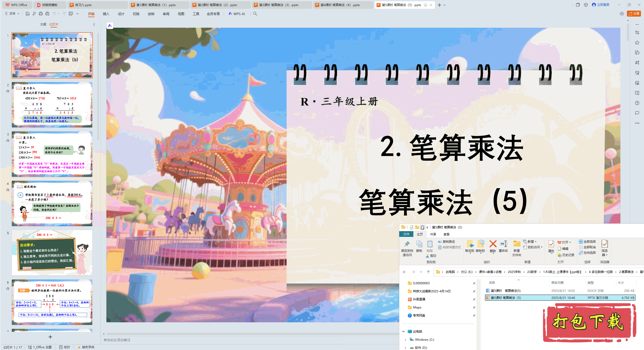This screenshot has height=350, width=644.
Task: Click the comment bubble icon in right sidebar
Action: point(637,113)
